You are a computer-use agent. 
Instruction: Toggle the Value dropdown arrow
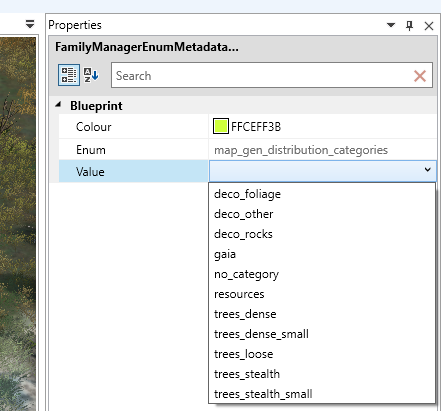coord(428,170)
